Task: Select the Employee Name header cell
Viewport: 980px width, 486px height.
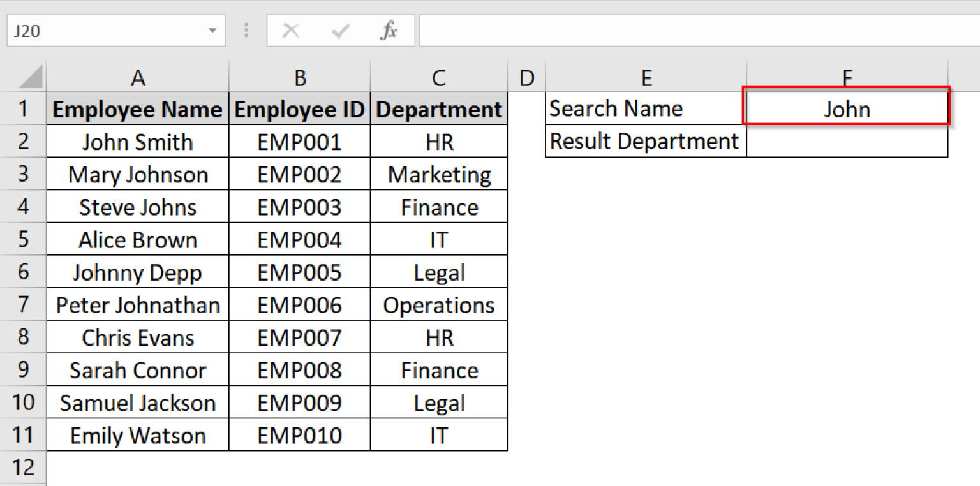Action: point(137,108)
